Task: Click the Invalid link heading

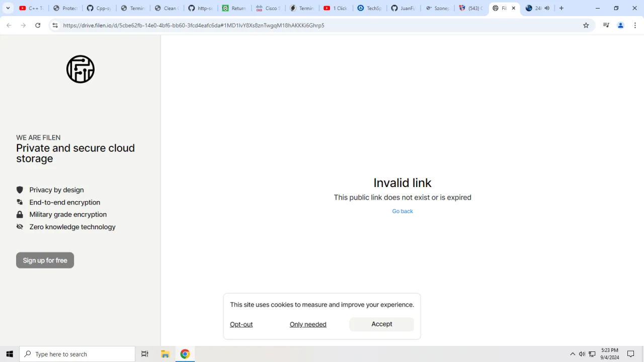Action: (403, 183)
